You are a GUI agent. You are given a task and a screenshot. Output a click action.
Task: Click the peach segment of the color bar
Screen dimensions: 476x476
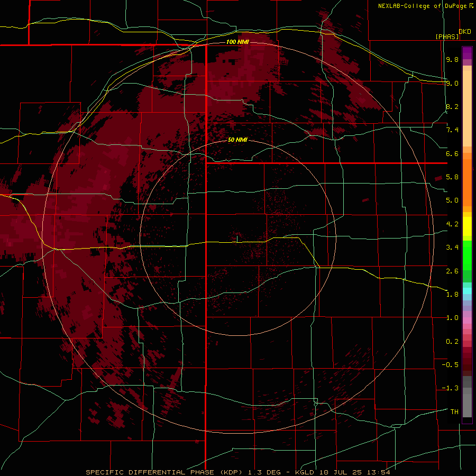467,108
